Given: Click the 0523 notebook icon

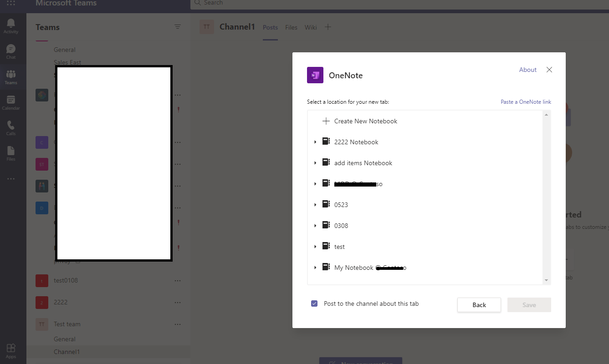Looking at the screenshot, I should [x=326, y=204].
